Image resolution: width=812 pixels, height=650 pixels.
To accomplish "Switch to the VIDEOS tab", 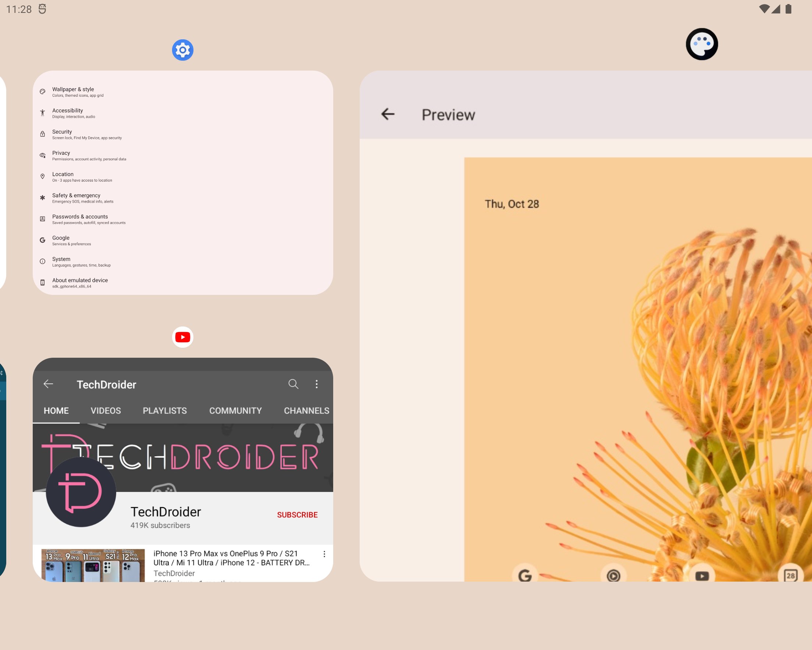I will (x=106, y=411).
